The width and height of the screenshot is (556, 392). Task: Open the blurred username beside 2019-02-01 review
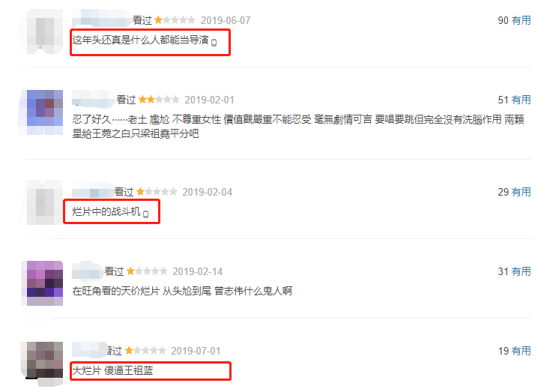pyautogui.click(x=94, y=99)
